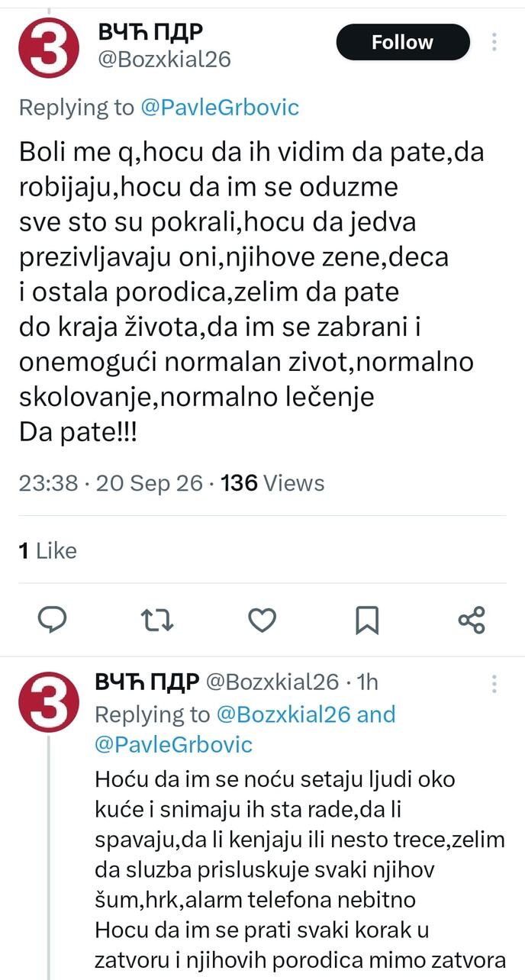
Task: Like the post with the heart icon
Action: [262, 620]
